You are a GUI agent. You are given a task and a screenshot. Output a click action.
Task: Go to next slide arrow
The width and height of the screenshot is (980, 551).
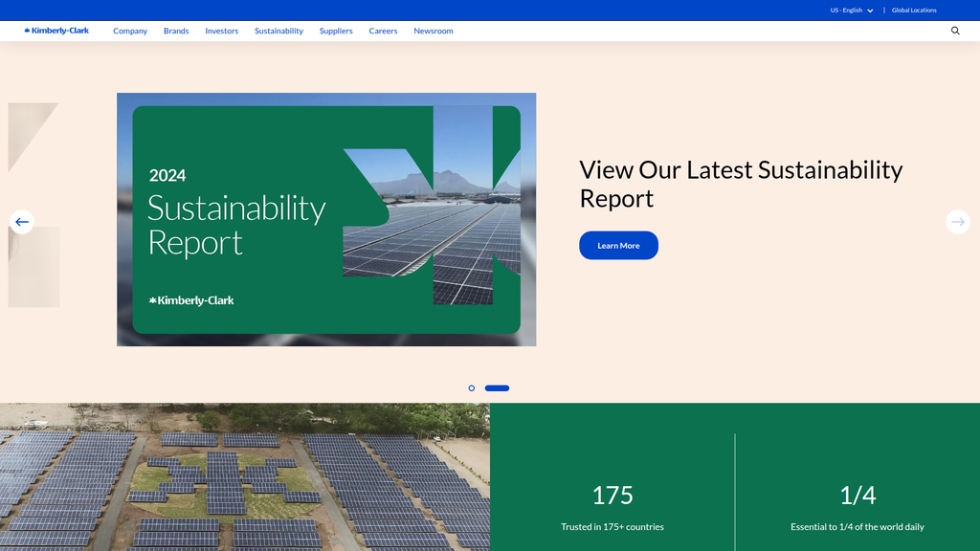pyautogui.click(x=957, y=222)
